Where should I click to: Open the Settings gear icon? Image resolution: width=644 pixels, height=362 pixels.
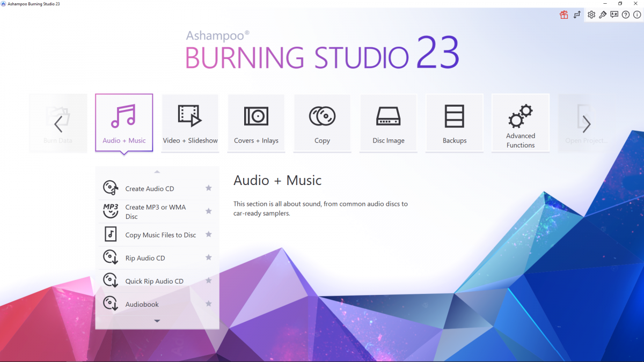click(x=591, y=15)
